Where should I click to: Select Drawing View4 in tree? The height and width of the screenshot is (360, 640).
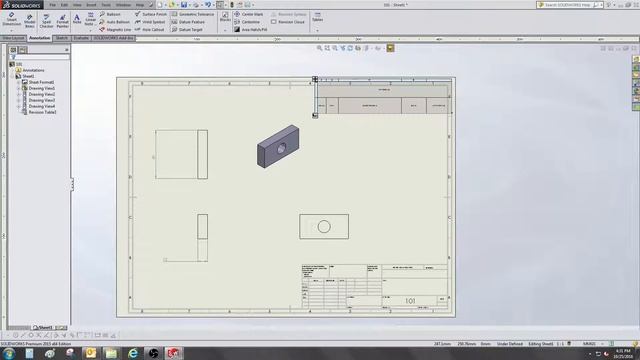click(42, 106)
